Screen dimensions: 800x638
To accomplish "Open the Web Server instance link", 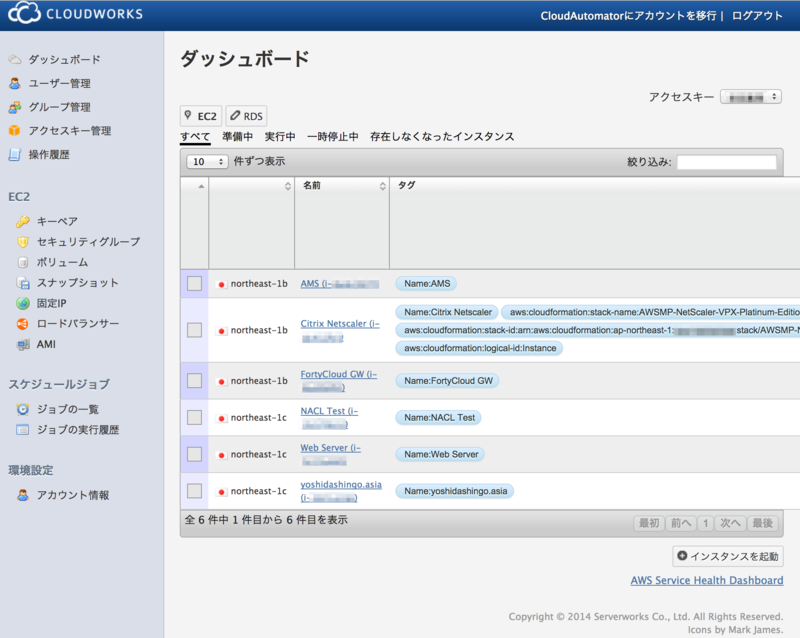I will [331, 454].
